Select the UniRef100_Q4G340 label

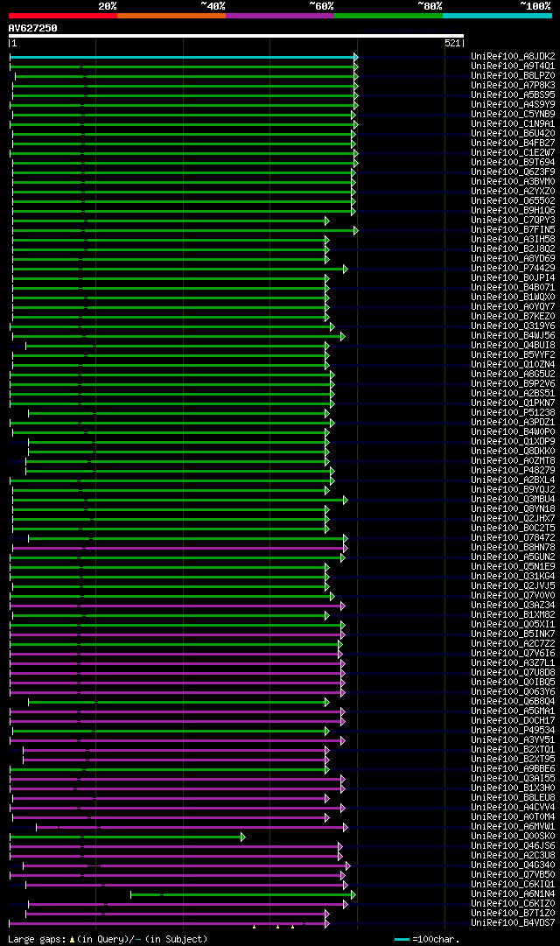click(x=513, y=865)
